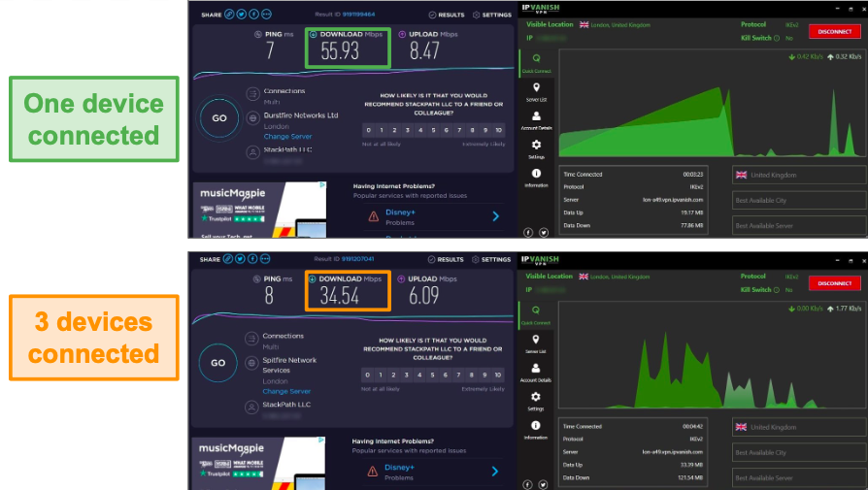
Task: Click globe icon next to Spitfire Network Services
Action: tap(251, 363)
